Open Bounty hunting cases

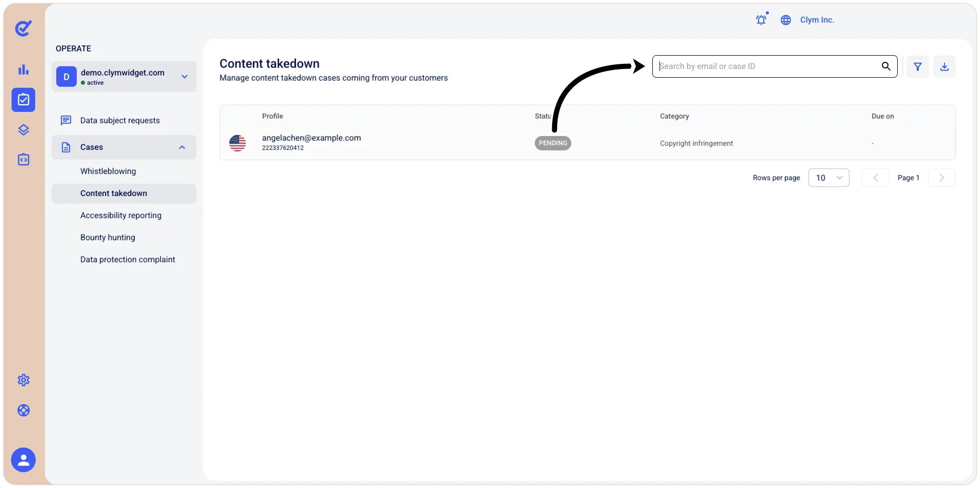[107, 238]
